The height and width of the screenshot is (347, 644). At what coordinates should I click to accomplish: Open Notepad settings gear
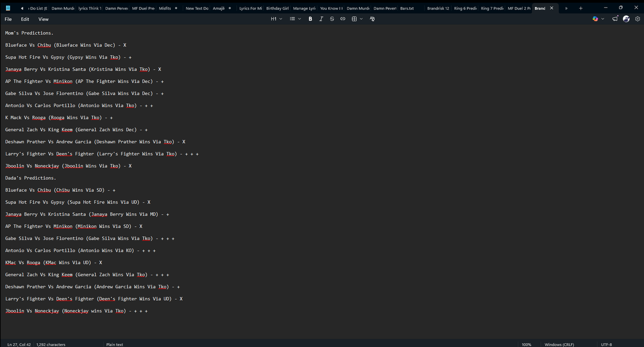637,19
